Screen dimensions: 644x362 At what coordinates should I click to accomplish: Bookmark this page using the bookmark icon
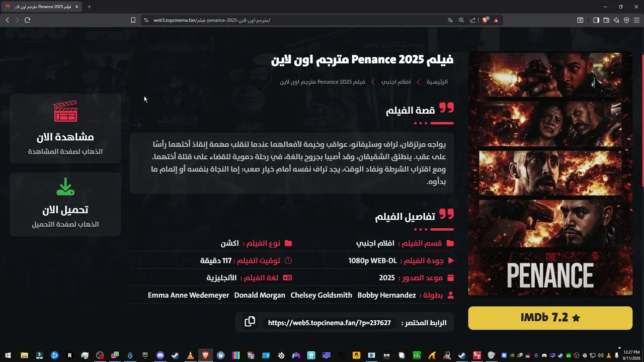click(133, 20)
